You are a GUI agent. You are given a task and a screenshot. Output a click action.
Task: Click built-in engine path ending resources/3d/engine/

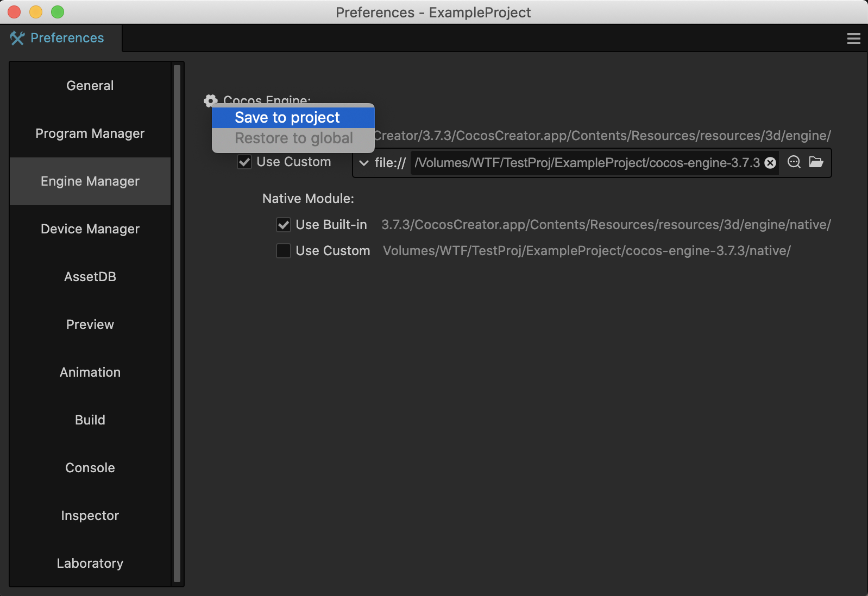[x=602, y=136]
